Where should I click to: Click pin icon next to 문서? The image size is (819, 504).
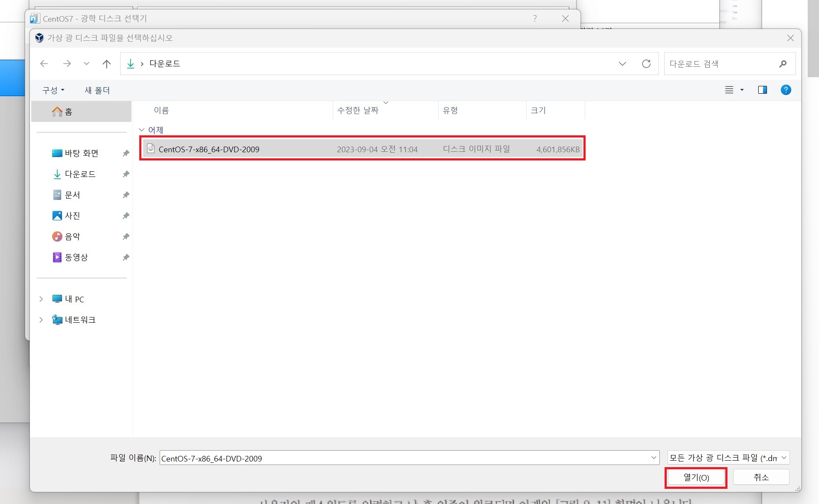click(126, 195)
